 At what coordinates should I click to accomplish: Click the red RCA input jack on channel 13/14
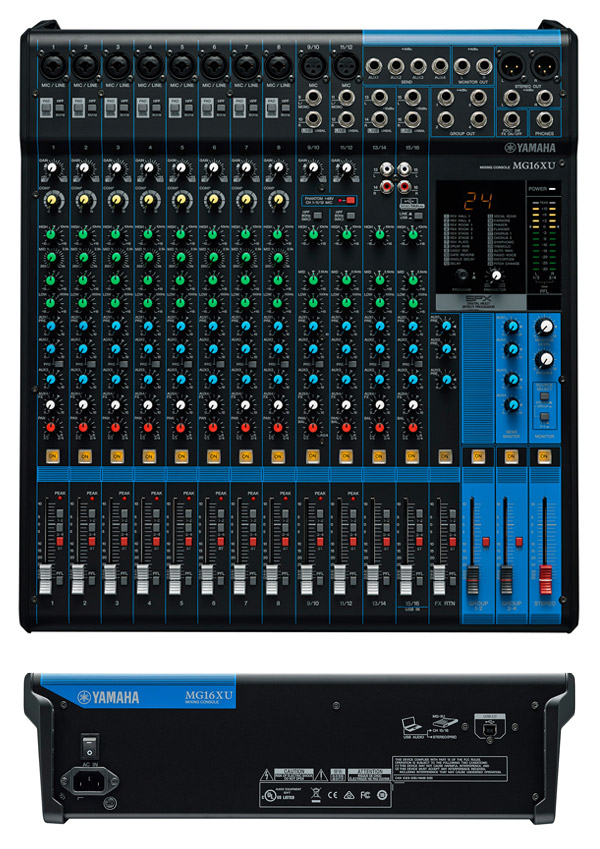[x=389, y=185]
